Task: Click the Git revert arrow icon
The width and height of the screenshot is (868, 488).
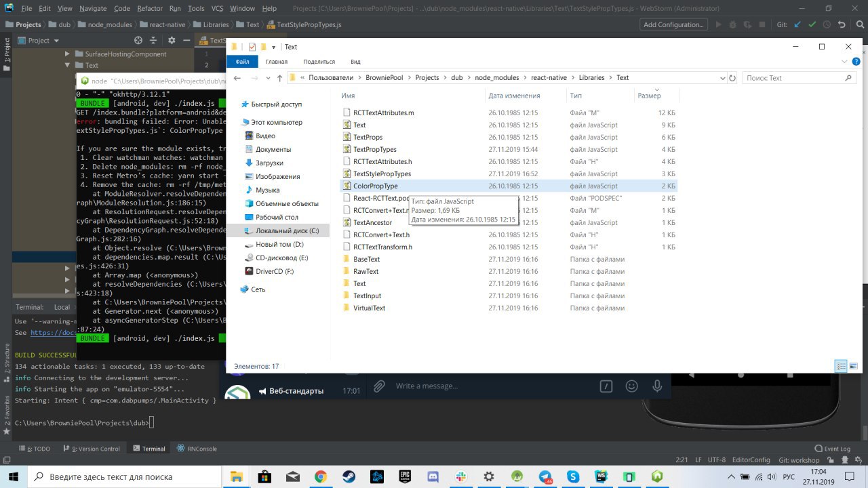Action: tap(842, 24)
